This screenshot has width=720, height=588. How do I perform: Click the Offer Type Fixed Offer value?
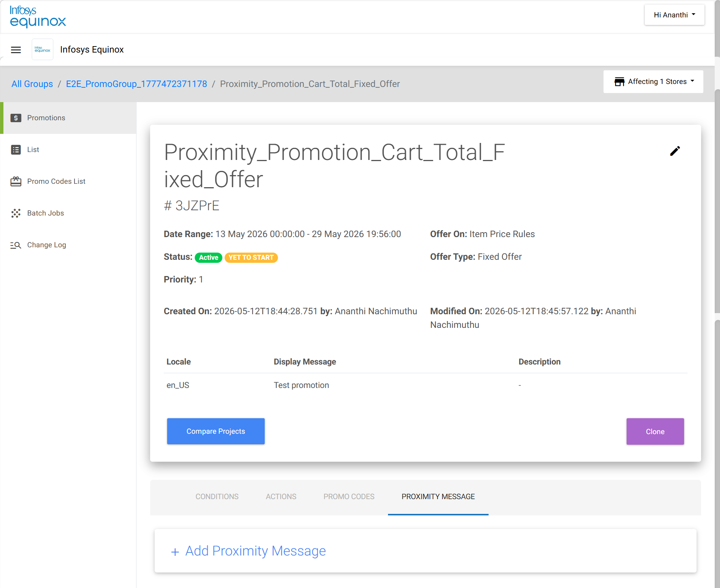[500, 257]
